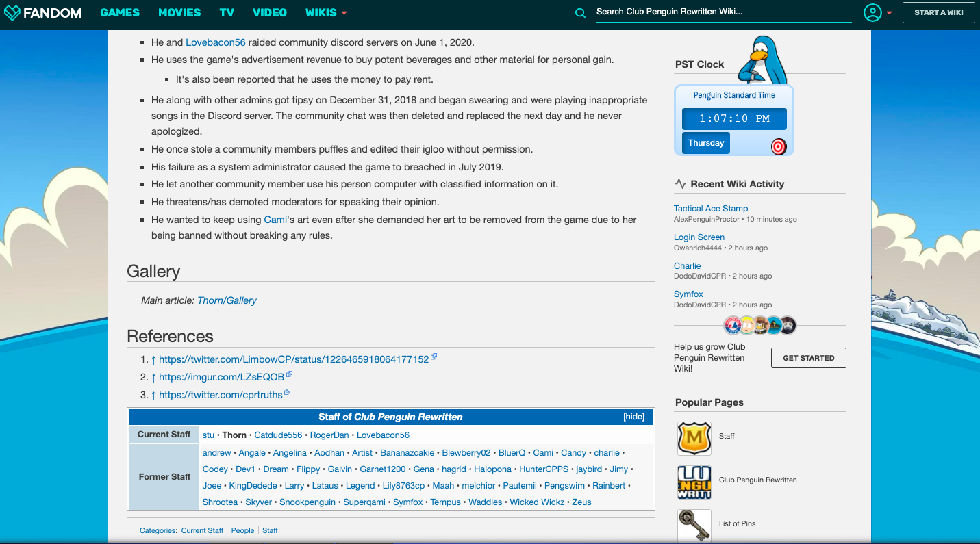Screen dimensions: 980x544
Task: Jump back via third reference up-arrow
Action: point(154,395)
